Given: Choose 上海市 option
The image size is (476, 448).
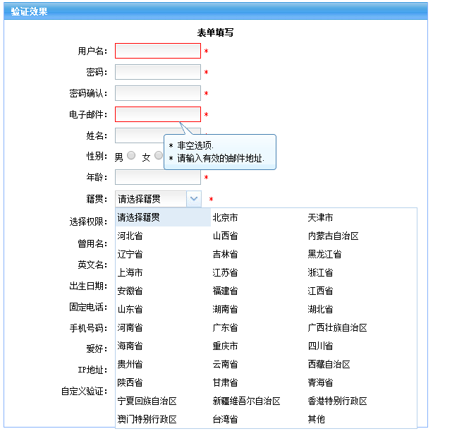Looking at the screenshot, I should pos(130,272).
